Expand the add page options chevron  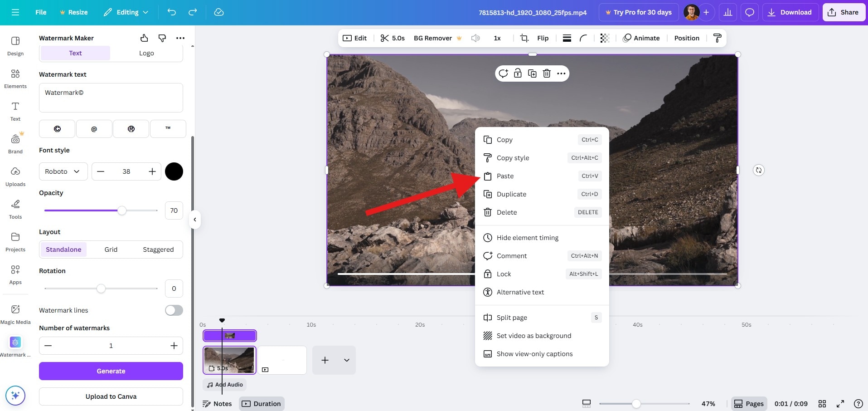[347, 360]
